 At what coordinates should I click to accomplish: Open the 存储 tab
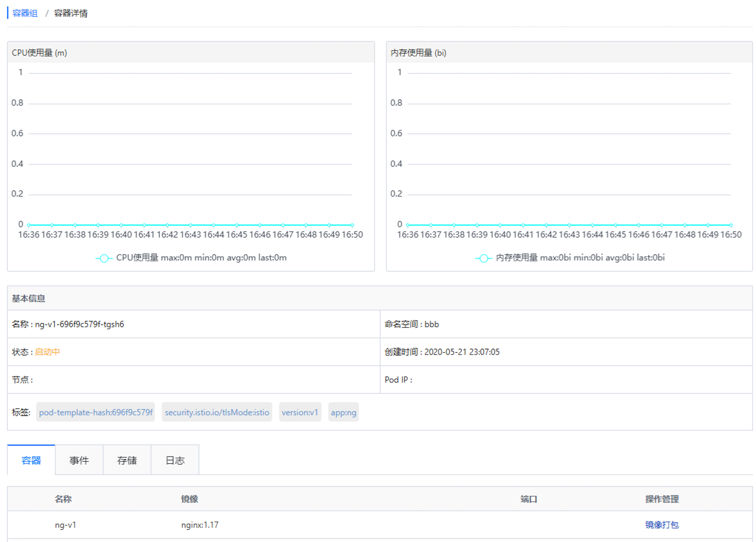127,460
